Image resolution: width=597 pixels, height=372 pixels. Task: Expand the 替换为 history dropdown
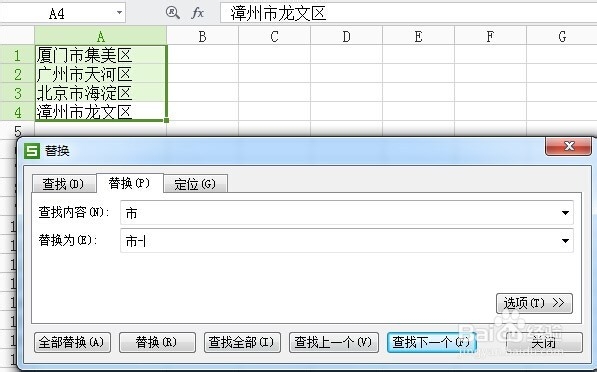565,241
